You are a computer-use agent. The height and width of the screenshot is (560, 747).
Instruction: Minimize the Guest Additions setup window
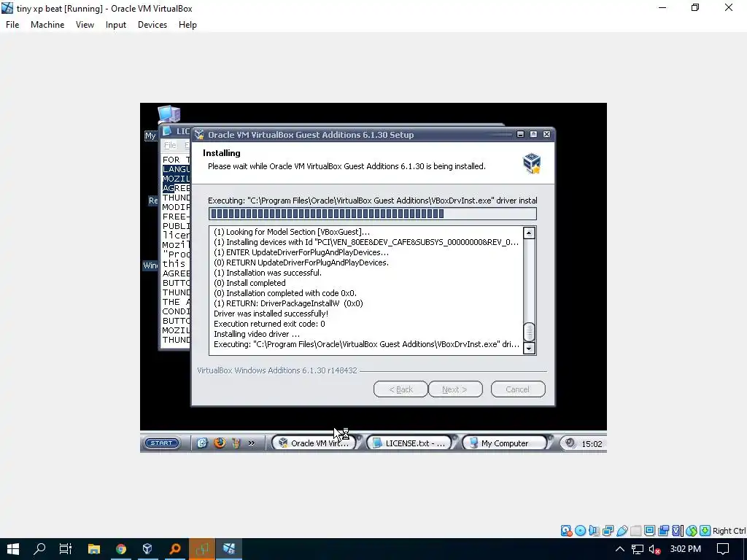pyautogui.click(x=520, y=135)
